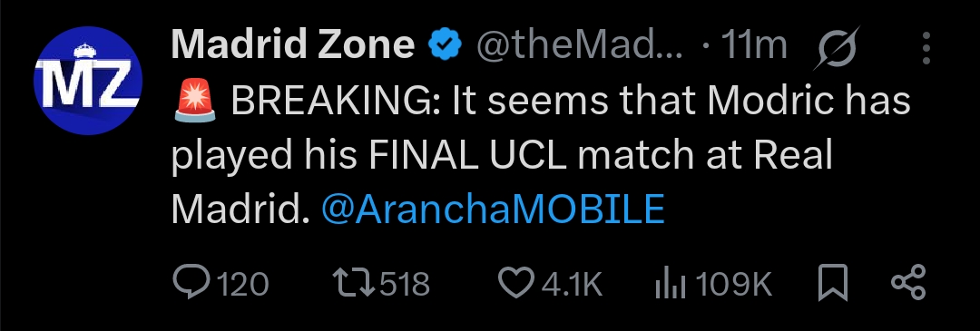Click the 109K views count
Viewport: 980px width, 331px height.
734,285
